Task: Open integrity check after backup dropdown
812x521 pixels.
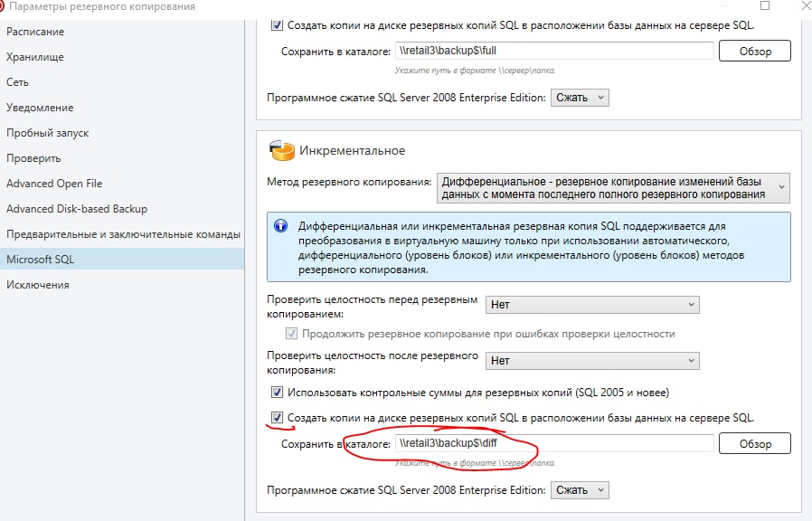Action: click(592, 361)
